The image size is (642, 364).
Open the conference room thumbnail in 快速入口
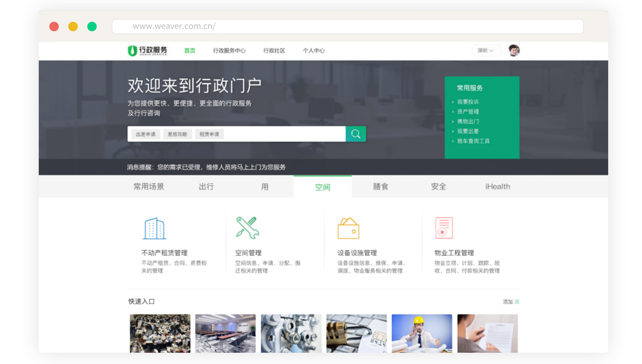pyautogui.click(x=225, y=333)
